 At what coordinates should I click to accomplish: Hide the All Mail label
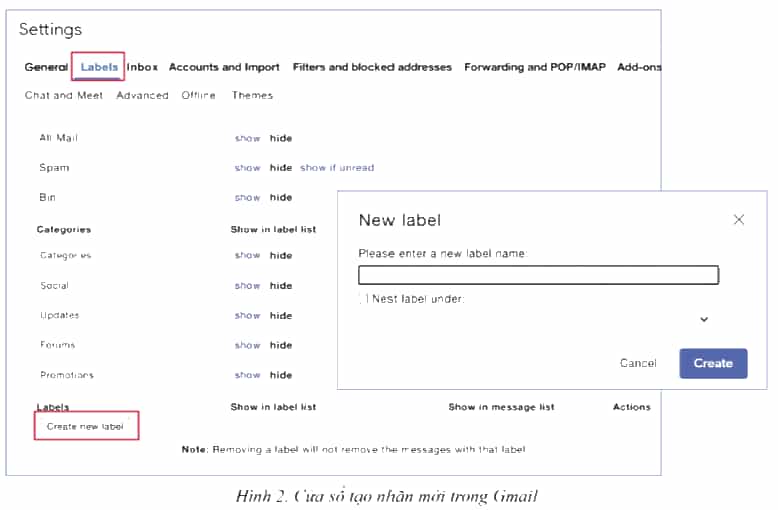click(x=281, y=138)
